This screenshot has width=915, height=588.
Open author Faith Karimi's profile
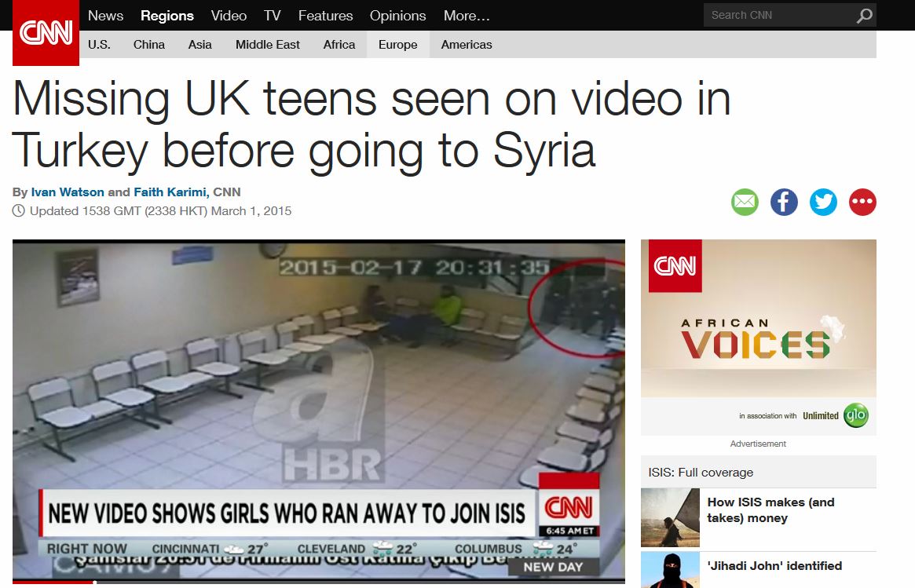(170, 192)
